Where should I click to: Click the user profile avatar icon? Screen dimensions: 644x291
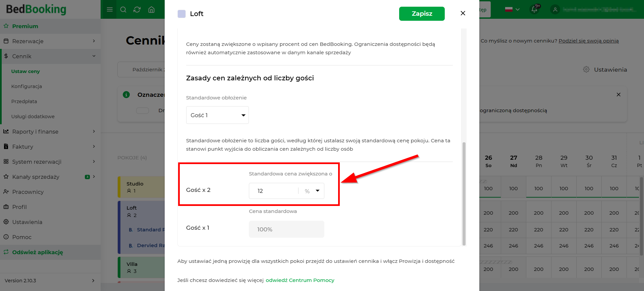click(x=555, y=9)
